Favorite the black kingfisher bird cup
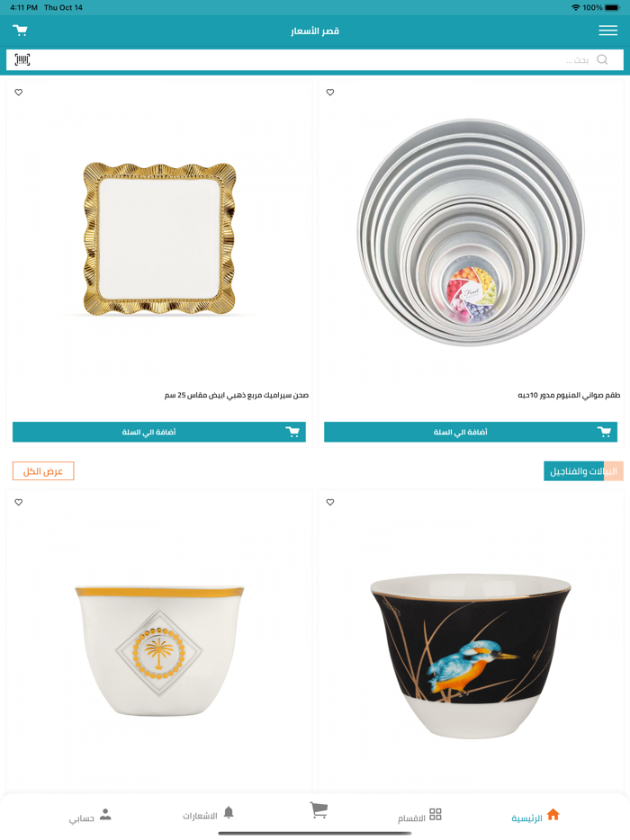Viewport: 630px width, 840px height. tap(330, 502)
